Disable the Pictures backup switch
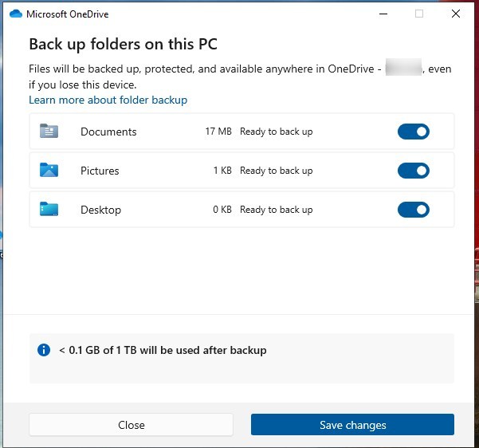The image size is (479, 448). tap(413, 171)
